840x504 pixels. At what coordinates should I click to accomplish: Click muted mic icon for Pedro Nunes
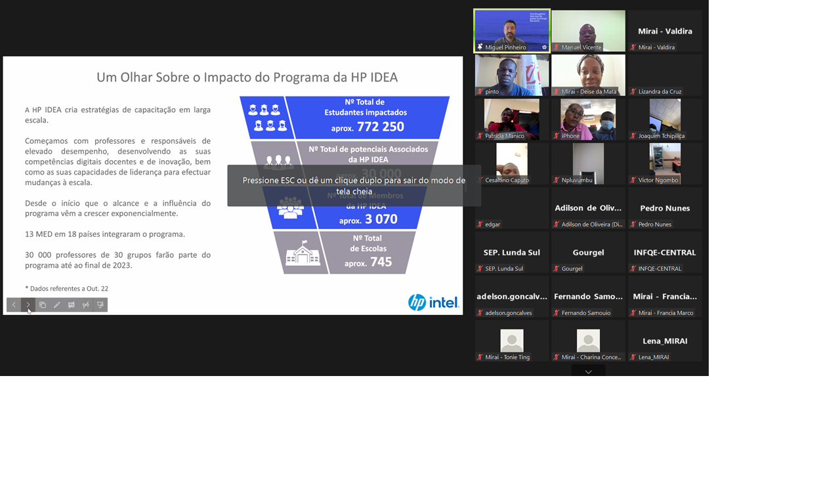633,224
